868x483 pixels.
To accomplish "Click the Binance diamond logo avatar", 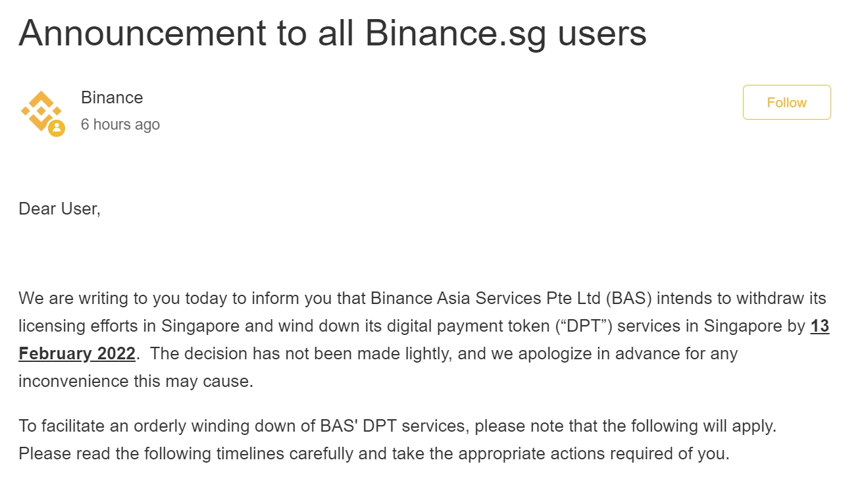I will 41,111.
